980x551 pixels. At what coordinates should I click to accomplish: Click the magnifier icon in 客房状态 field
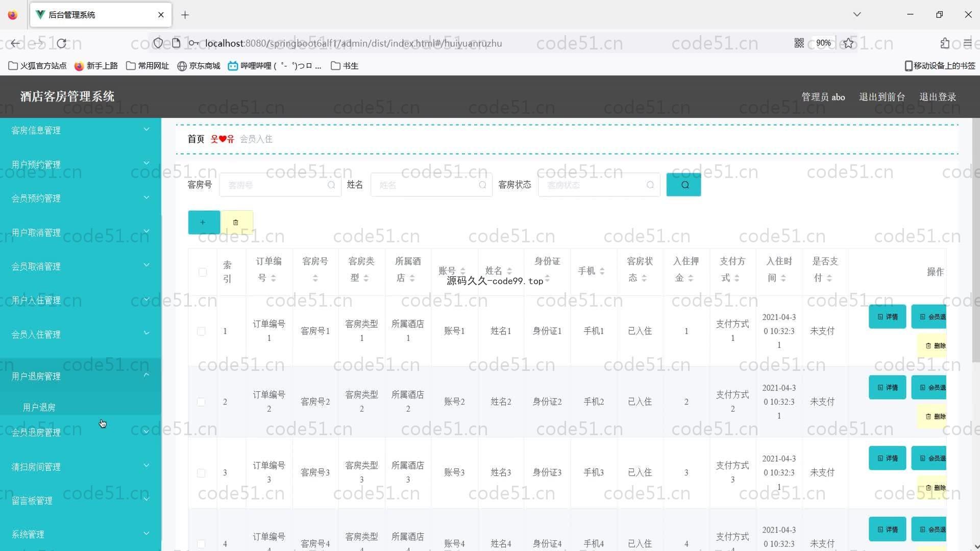pyautogui.click(x=650, y=185)
